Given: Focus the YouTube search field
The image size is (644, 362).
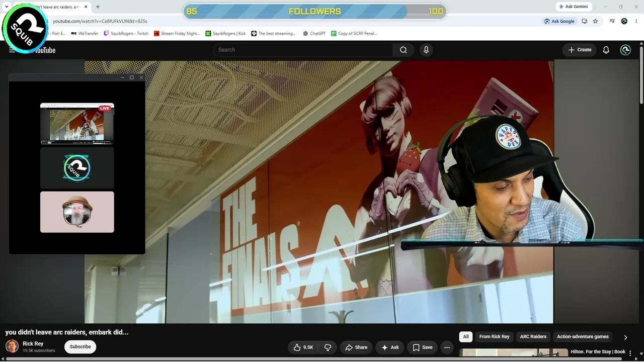Looking at the screenshot, I should point(303,50).
